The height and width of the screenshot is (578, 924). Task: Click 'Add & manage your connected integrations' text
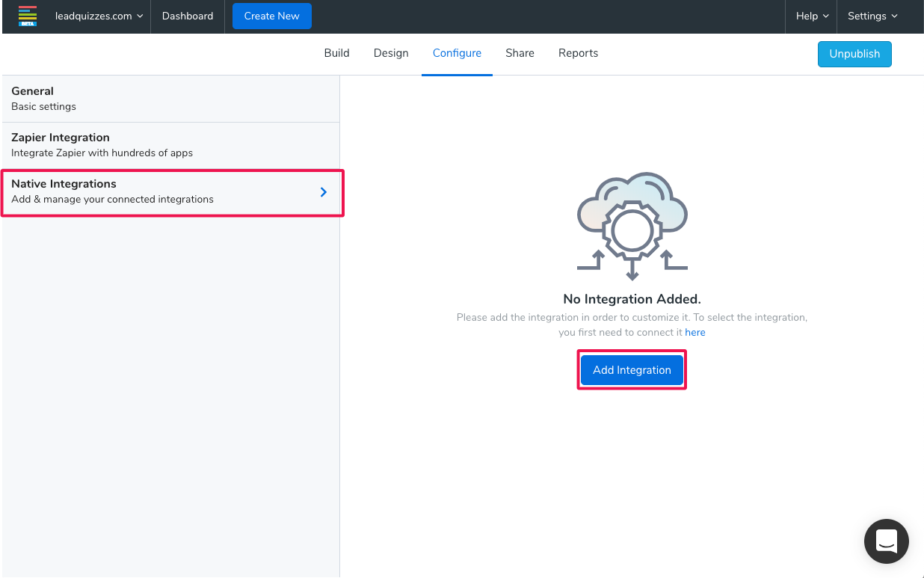coord(113,200)
